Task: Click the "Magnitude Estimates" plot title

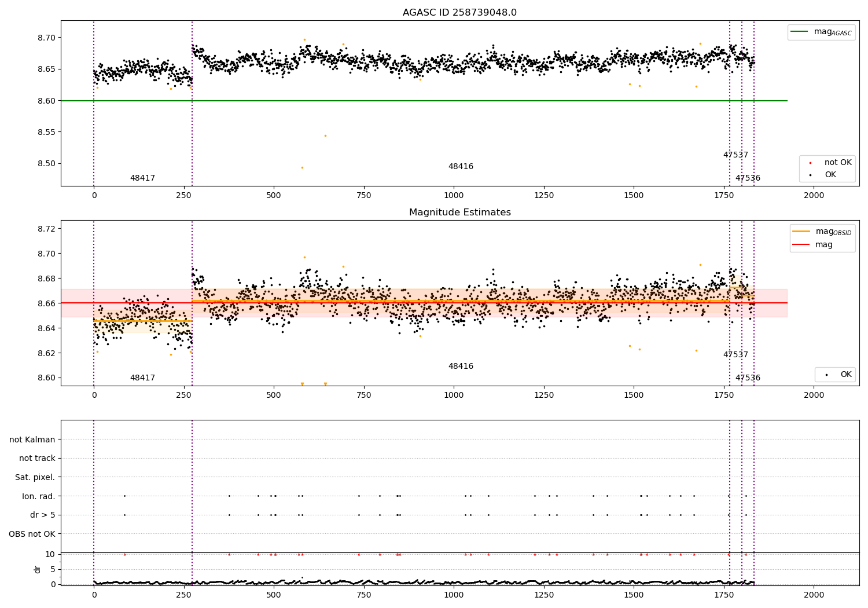Action: [x=459, y=213]
